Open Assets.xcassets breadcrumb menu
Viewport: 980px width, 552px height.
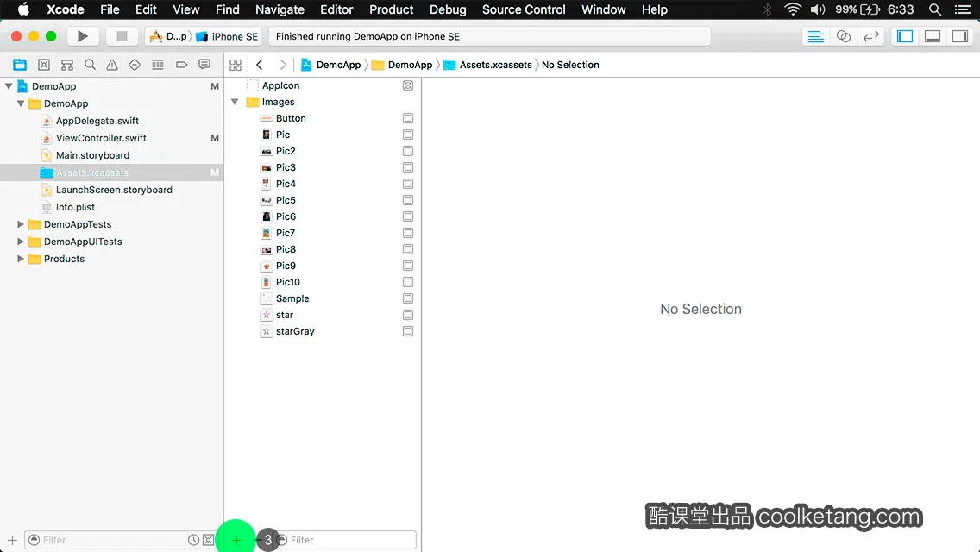click(487, 65)
